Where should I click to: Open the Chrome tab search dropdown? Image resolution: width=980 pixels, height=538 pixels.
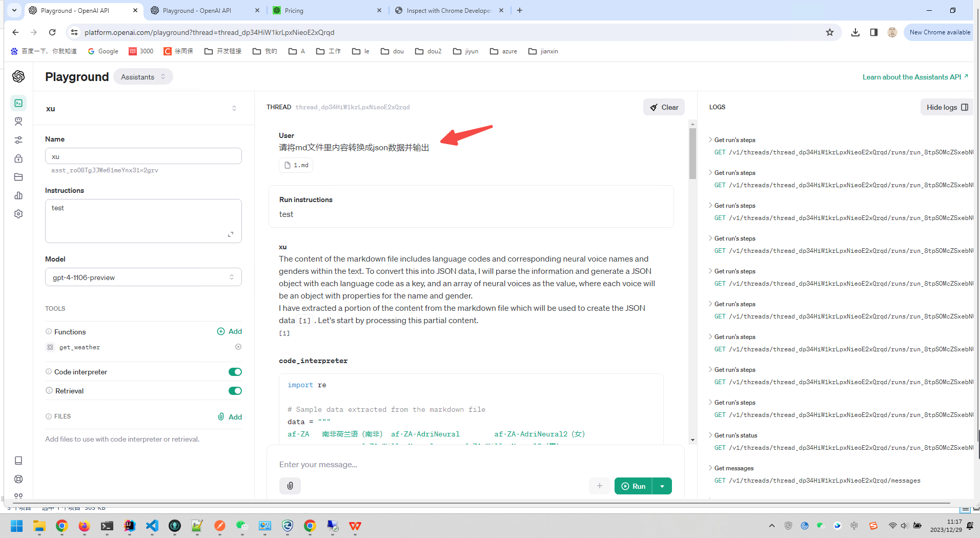coord(14,10)
